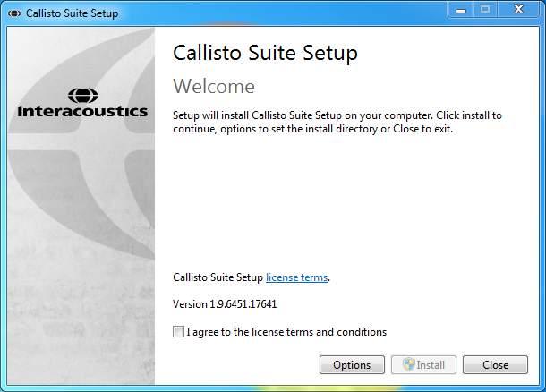Open the license terms link

296,277
